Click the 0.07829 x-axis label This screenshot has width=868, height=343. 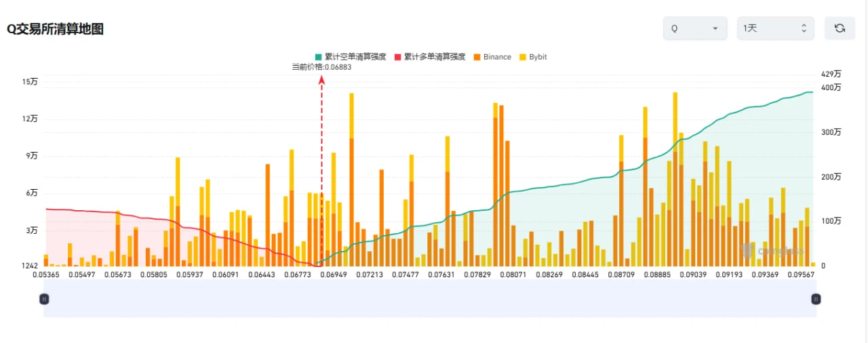[x=478, y=275]
